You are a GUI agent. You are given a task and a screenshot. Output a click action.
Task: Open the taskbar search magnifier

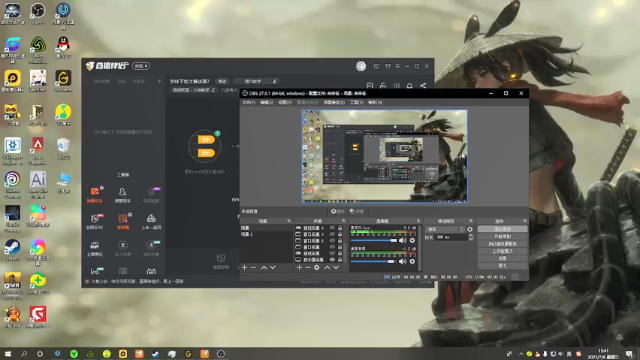[x=24, y=354]
